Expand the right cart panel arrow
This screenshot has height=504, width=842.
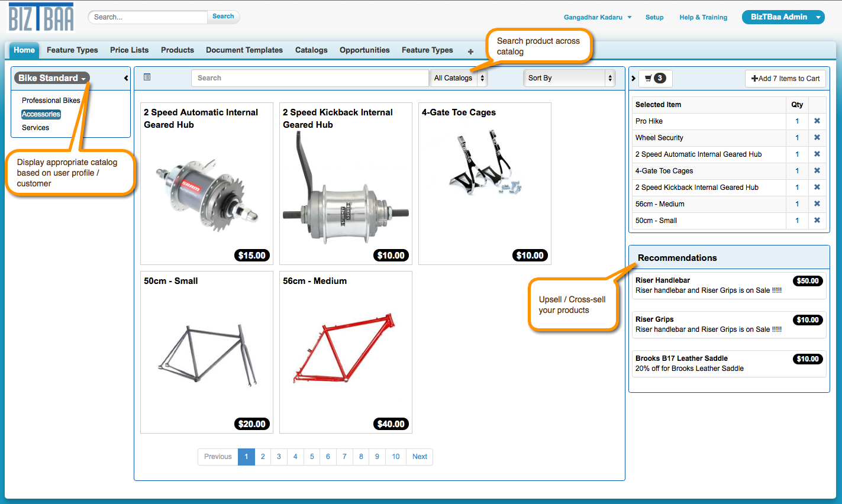coord(633,78)
